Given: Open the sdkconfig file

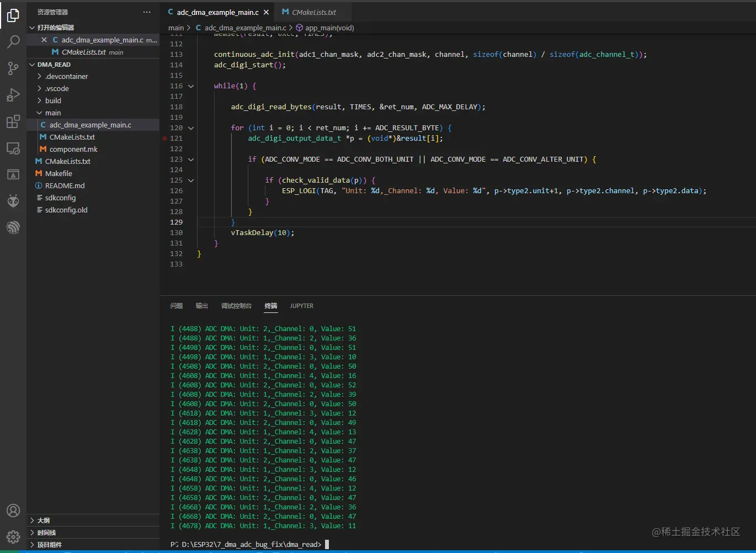Looking at the screenshot, I should pyautogui.click(x=93, y=198).
